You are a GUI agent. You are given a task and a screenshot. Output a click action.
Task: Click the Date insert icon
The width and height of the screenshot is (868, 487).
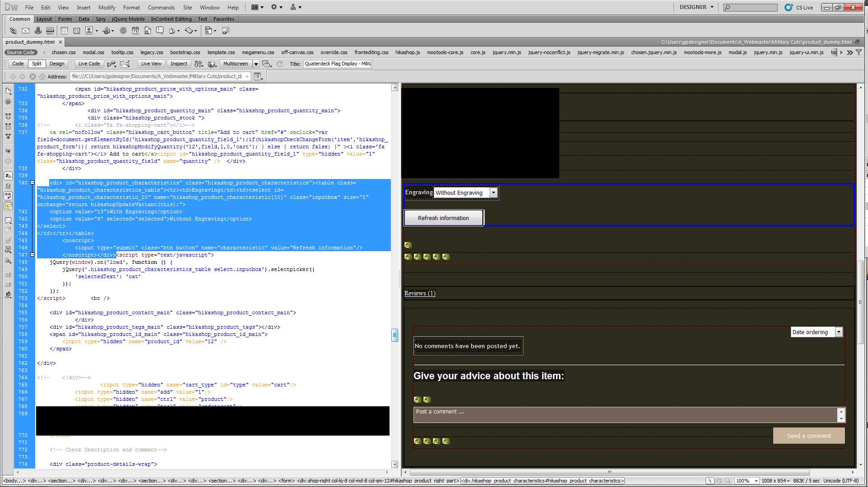tap(135, 31)
